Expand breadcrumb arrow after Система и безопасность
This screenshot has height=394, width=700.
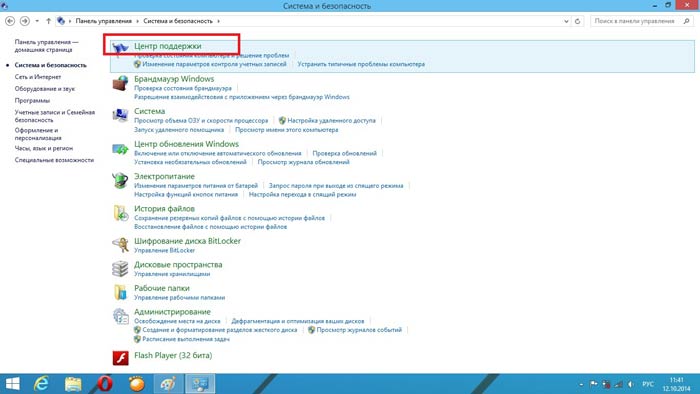coord(218,21)
